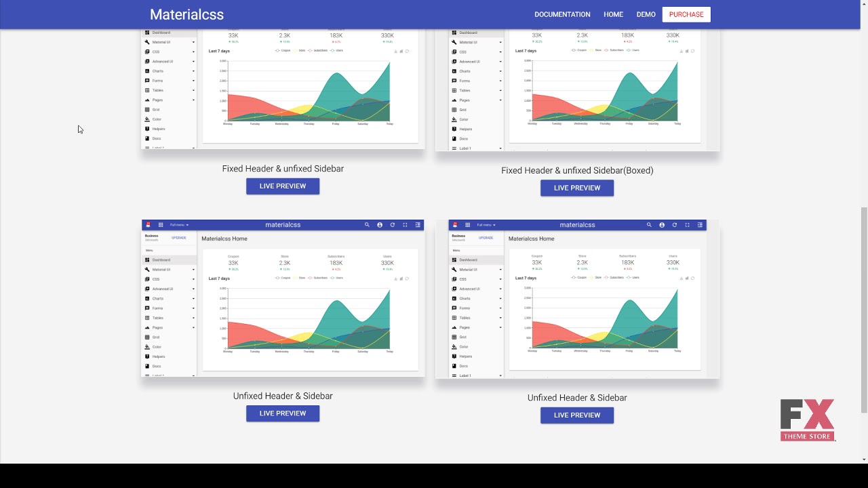Click 'Materialcss Home' heading in left Unfixed preview
Image resolution: width=868 pixels, height=488 pixels.
pyautogui.click(x=224, y=239)
